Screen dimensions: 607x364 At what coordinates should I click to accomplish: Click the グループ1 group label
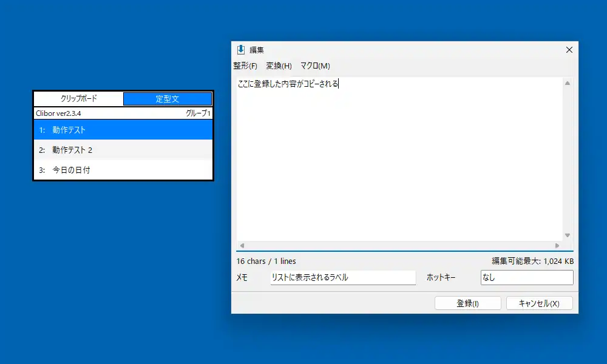click(x=198, y=113)
